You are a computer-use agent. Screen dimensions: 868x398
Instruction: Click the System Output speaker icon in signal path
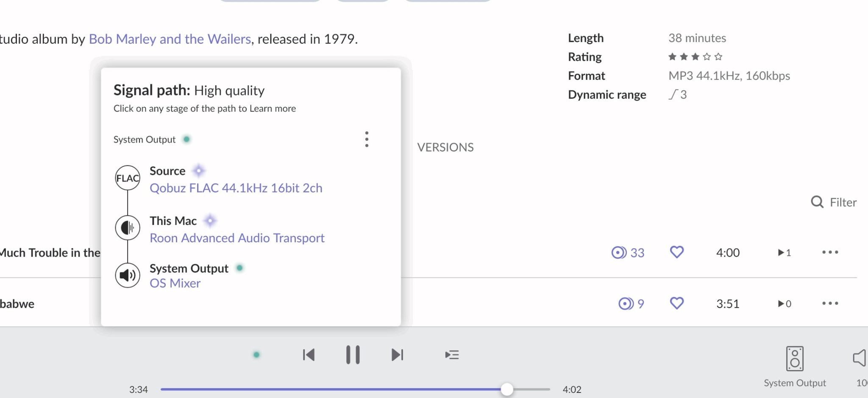click(x=128, y=275)
